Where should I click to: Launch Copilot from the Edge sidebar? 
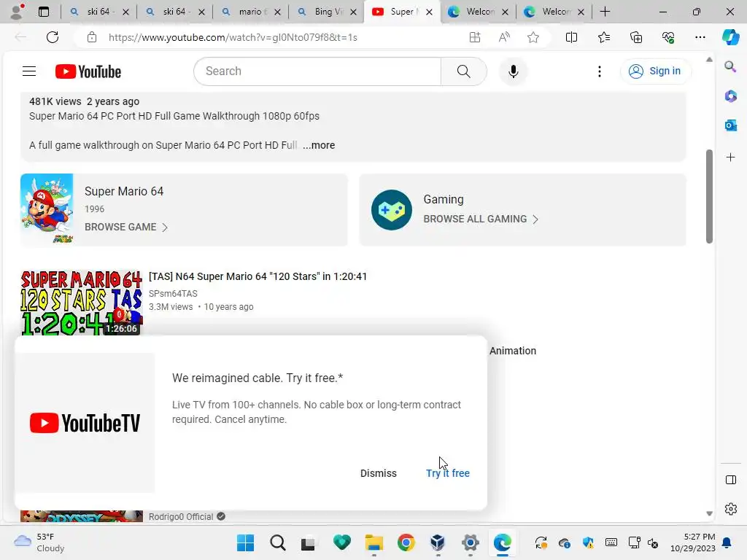(x=730, y=37)
